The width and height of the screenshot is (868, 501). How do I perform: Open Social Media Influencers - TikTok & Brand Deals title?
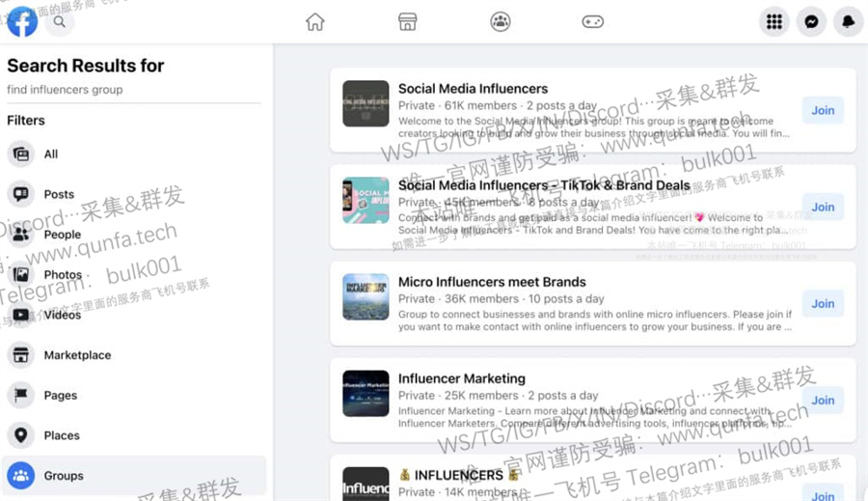pos(544,185)
